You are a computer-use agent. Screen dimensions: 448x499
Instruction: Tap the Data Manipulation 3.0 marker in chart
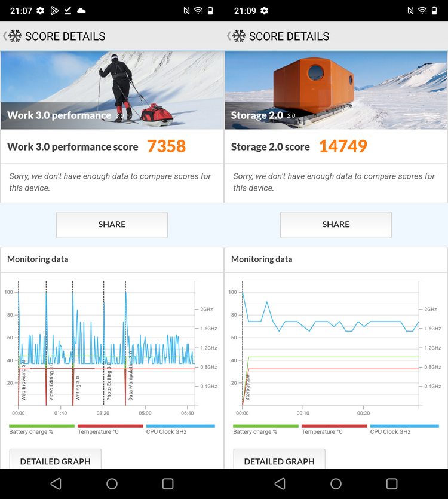pos(130,375)
